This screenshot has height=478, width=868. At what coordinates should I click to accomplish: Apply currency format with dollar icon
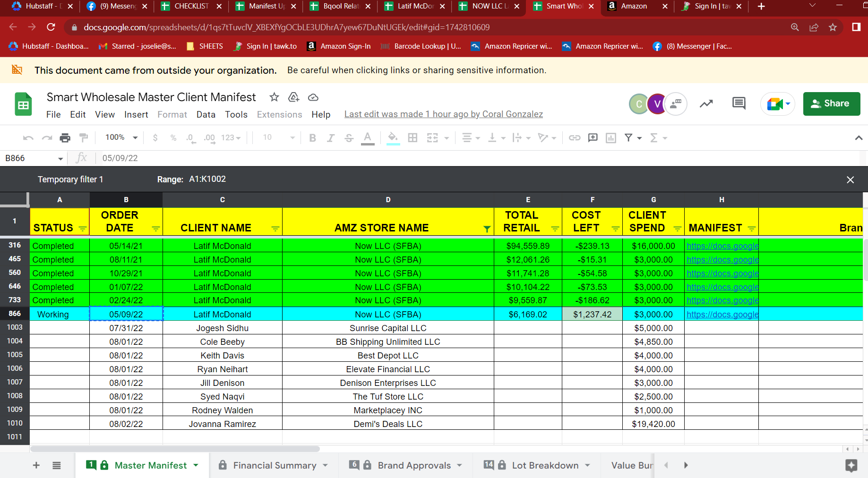[x=155, y=138]
